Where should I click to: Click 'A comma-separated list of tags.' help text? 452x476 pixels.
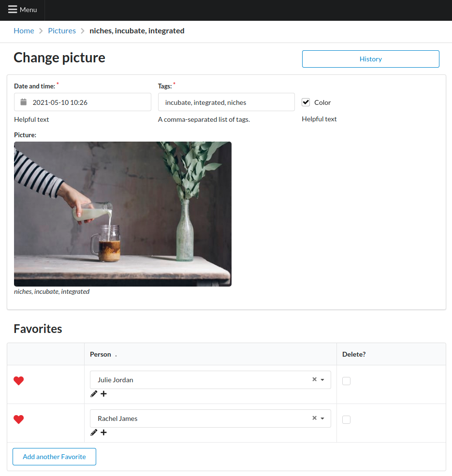[x=204, y=119]
